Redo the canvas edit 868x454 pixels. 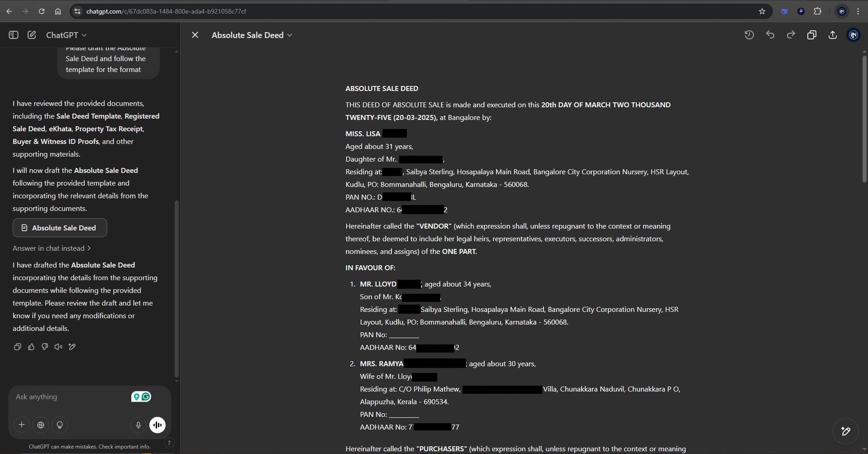pyautogui.click(x=791, y=35)
